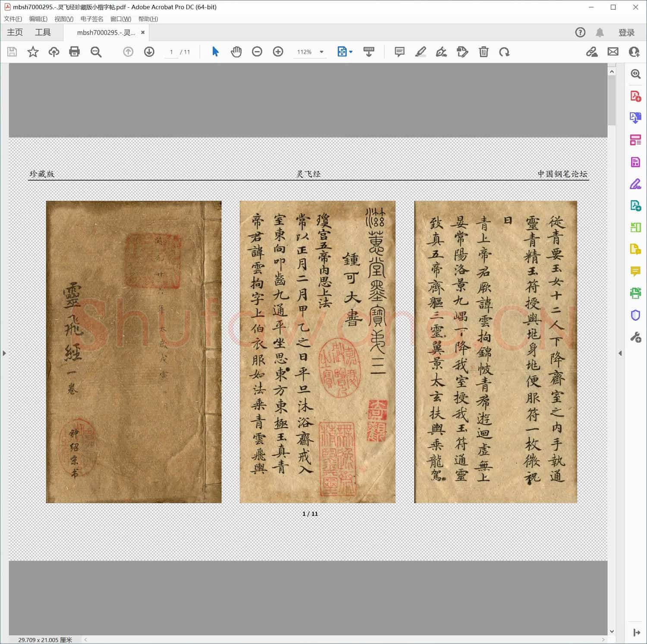This screenshot has width=647, height=644.
Task: Select the Highlight text tool
Action: tap(421, 52)
